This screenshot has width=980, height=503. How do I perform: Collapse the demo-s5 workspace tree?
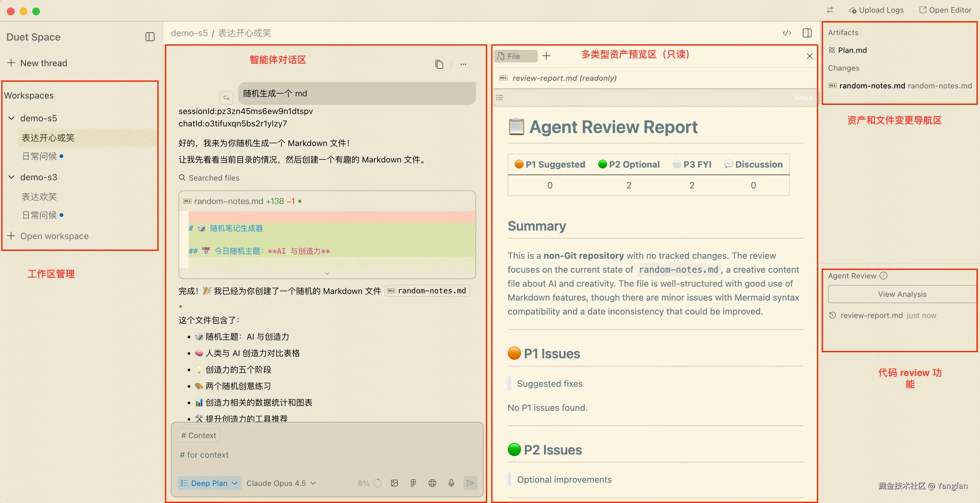[12, 118]
